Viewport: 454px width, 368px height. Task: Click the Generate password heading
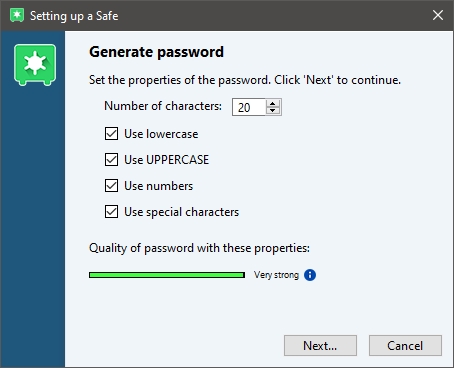click(156, 52)
